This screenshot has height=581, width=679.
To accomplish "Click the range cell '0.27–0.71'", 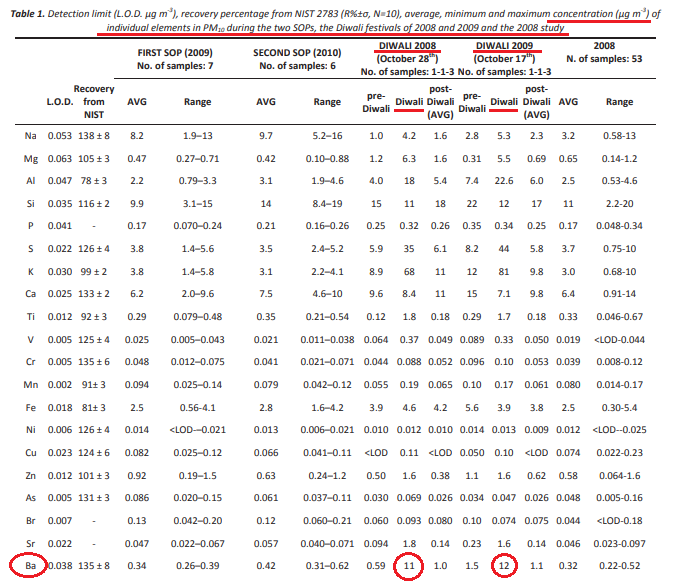I will coord(197,159).
